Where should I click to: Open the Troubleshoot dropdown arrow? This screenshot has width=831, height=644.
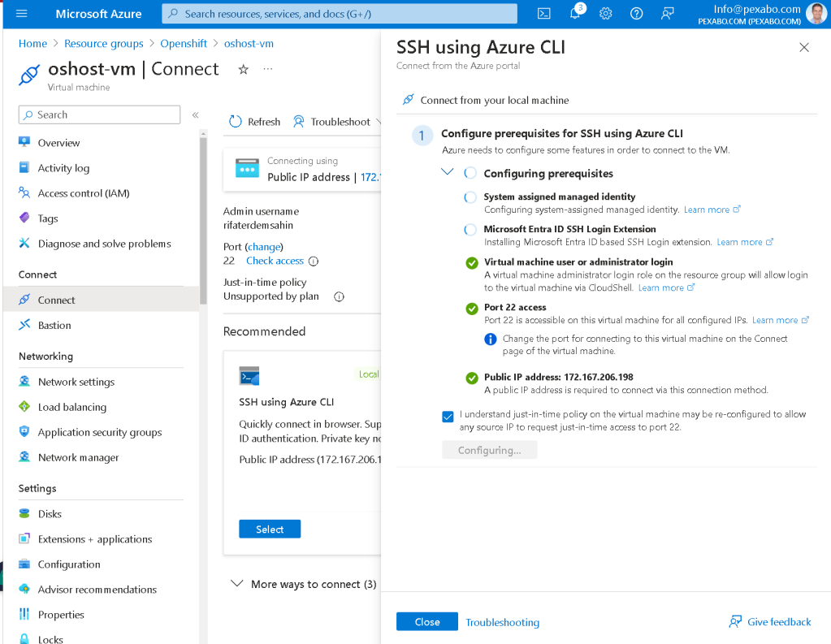point(379,122)
